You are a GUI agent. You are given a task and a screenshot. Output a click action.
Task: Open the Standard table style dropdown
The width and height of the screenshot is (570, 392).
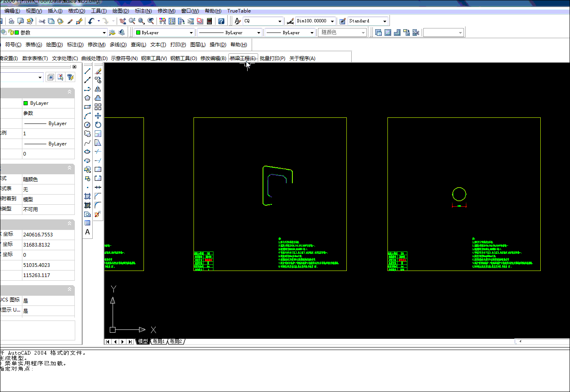(385, 21)
